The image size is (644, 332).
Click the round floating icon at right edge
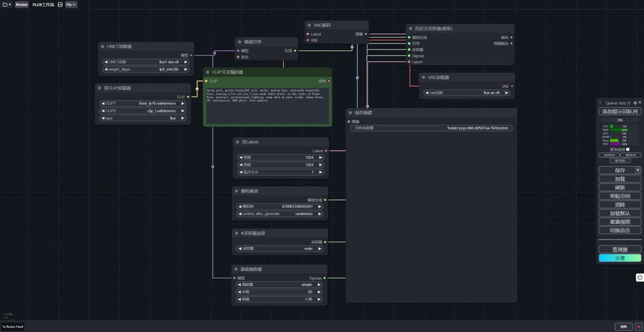point(640,277)
